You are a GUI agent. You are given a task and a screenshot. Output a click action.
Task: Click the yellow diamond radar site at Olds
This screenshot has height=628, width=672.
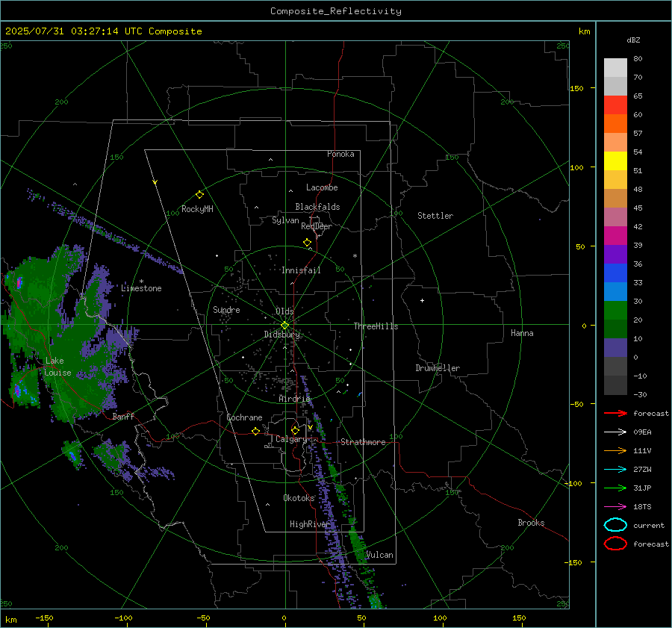tap(284, 326)
